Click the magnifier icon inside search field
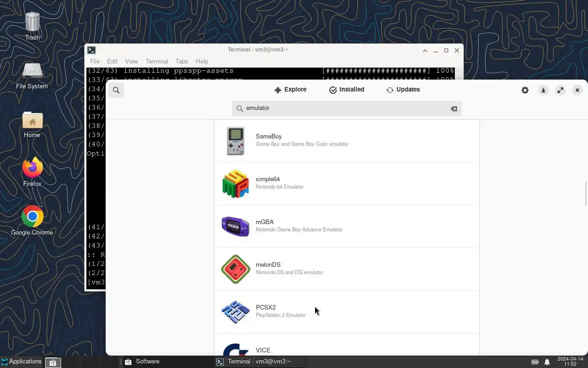The width and height of the screenshot is (588, 368). click(x=239, y=108)
